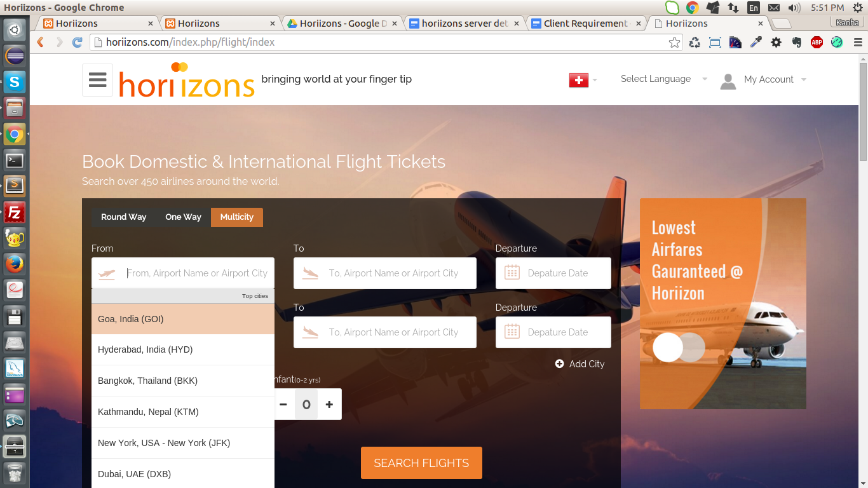Select Hyderabad, India (HYD) from suggestions

pos(183,349)
